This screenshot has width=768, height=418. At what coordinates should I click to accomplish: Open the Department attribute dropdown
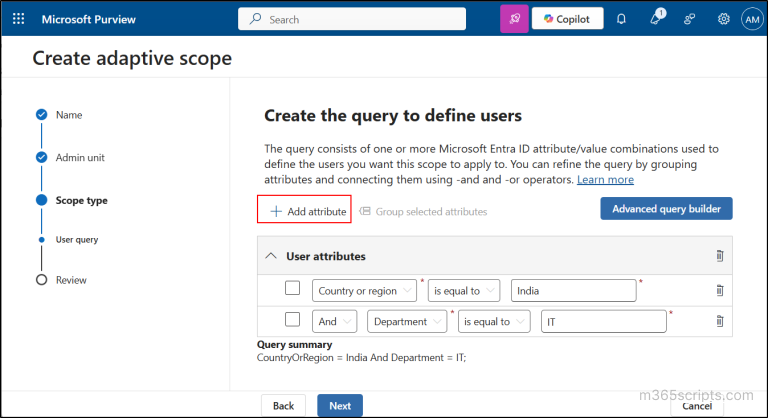click(x=407, y=321)
